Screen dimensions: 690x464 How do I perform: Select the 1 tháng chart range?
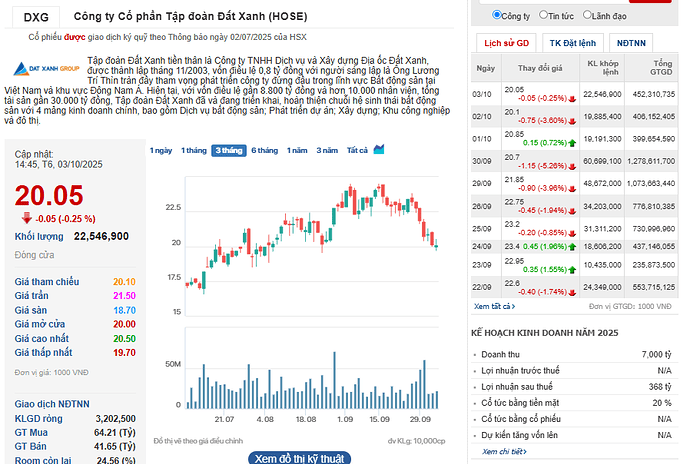click(194, 151)
